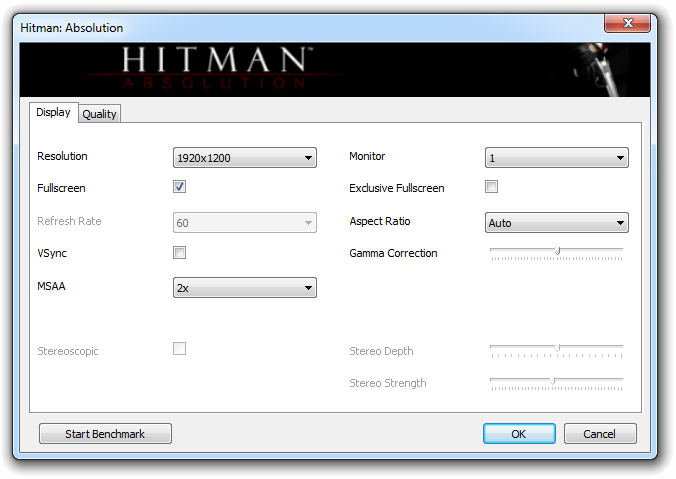Click the MSAA label text
This screenshot has height=479, width=676.
pos(51,286)
